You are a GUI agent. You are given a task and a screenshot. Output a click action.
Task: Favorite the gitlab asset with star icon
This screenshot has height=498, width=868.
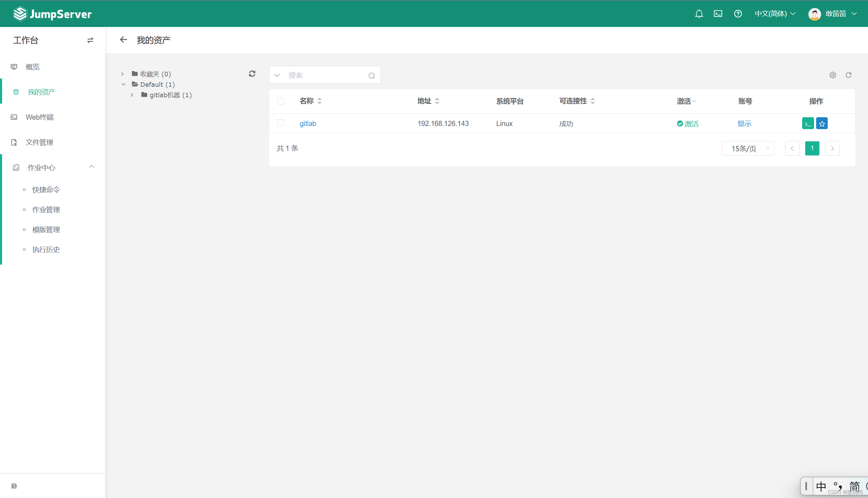point(822,124)
